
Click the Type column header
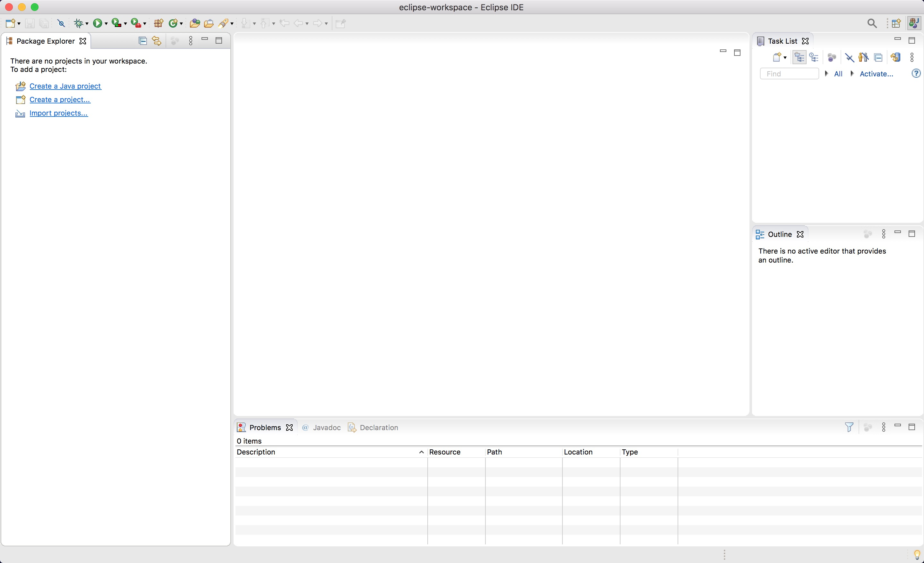[x=649, y=452]
